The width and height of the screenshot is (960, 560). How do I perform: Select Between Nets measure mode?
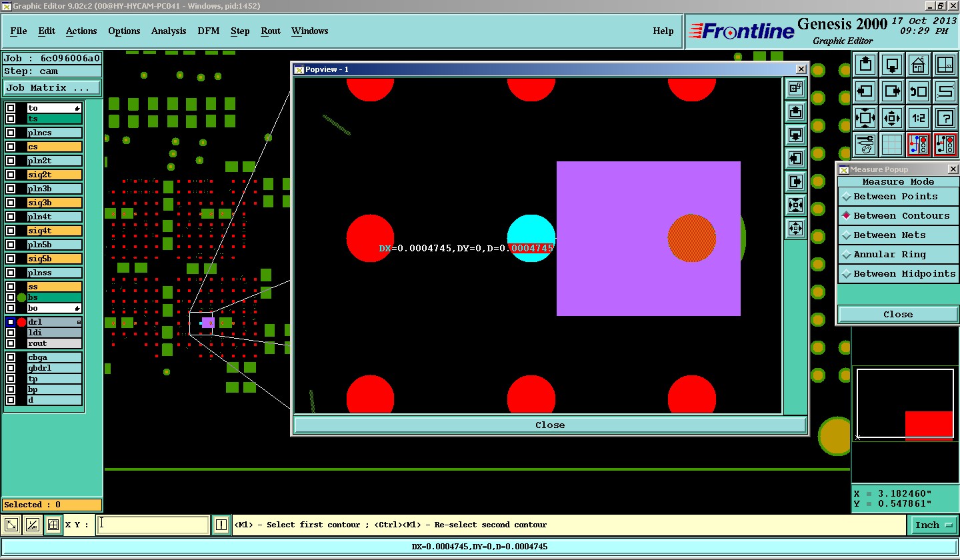coord(898,235)
